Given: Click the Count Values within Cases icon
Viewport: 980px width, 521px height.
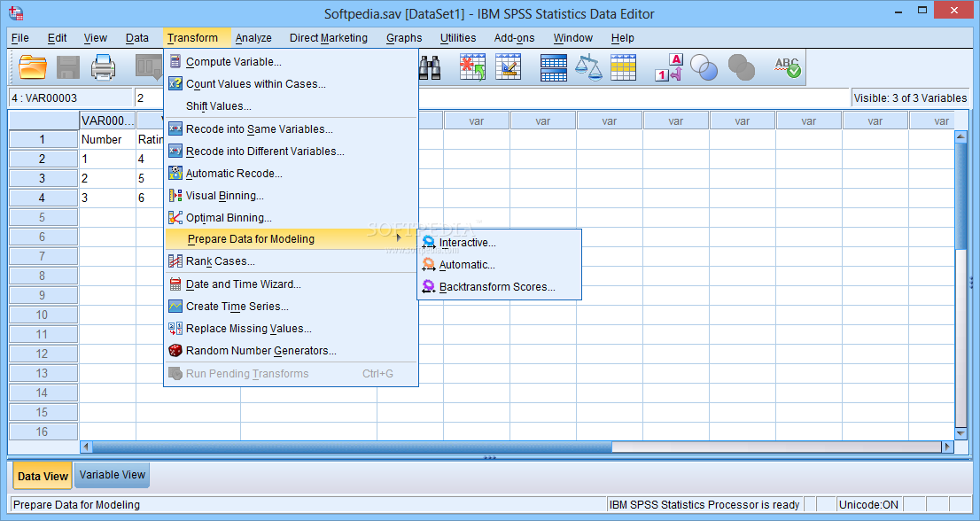Looking at the screenshot, I should point(175,83).
